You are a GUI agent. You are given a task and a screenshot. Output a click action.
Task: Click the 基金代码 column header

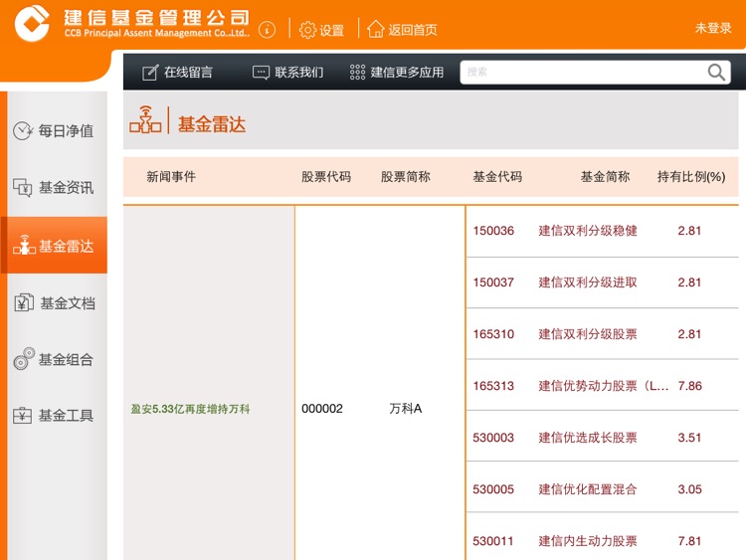497,177
